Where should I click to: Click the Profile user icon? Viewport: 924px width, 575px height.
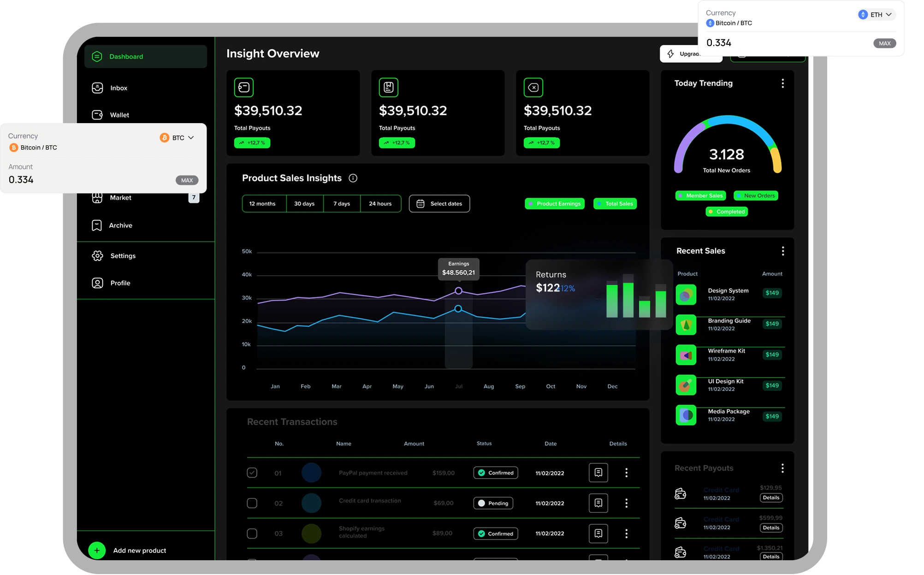(97, 283)
